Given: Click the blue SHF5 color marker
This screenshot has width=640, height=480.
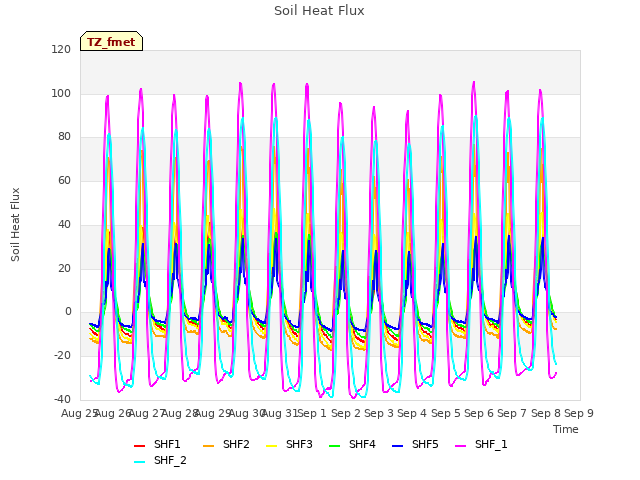Looking at the screenshot, I should (x=398, y=446).
